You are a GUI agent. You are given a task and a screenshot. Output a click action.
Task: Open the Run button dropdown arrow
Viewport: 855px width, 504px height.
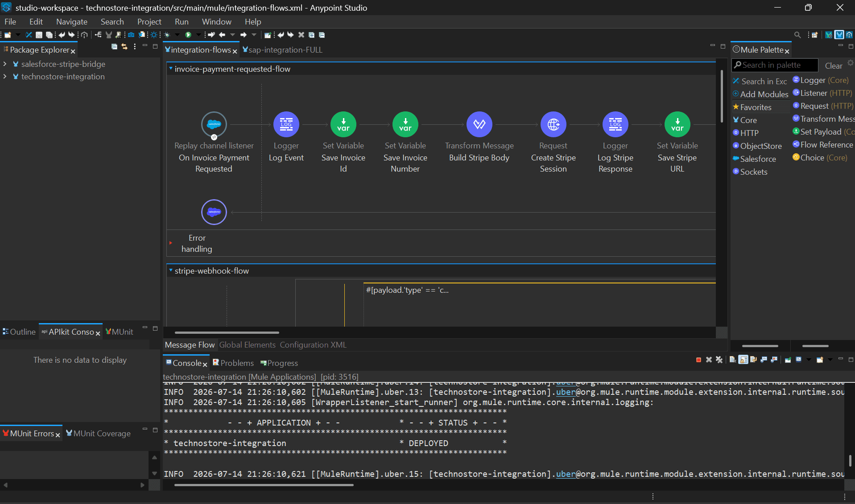198,35
